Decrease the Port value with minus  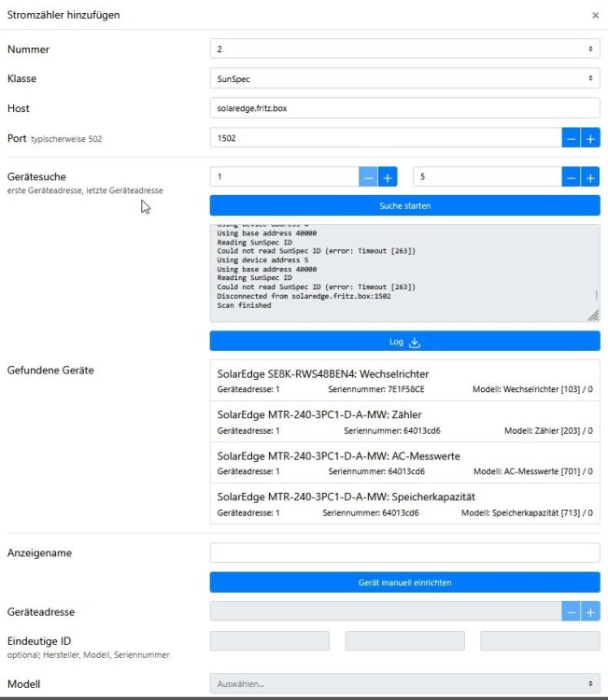[571, 138]
